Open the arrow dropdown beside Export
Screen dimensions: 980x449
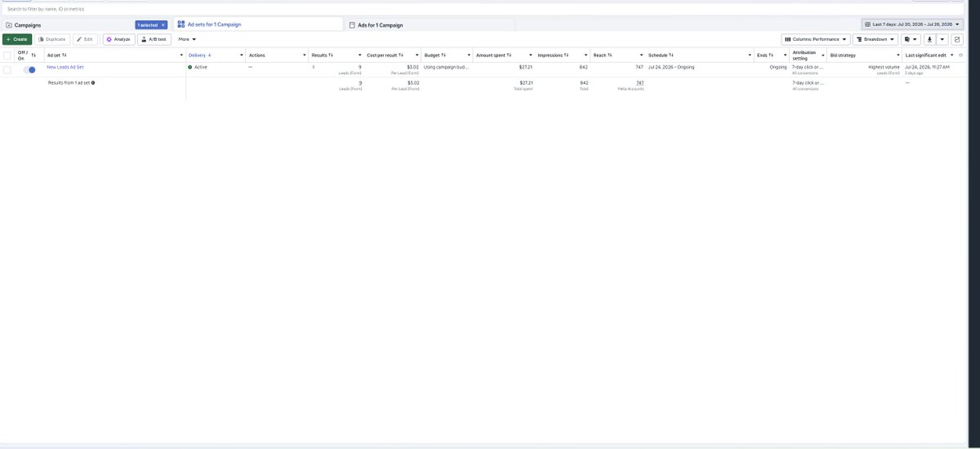pos(942,39)
